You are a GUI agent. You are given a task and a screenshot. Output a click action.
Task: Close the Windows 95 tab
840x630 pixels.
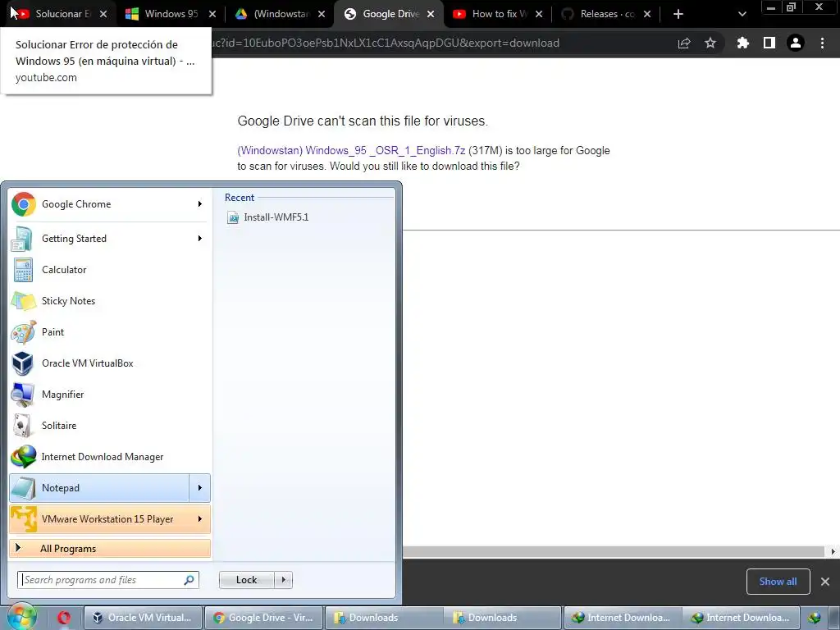pyautogui.click(x=212, y=15)
